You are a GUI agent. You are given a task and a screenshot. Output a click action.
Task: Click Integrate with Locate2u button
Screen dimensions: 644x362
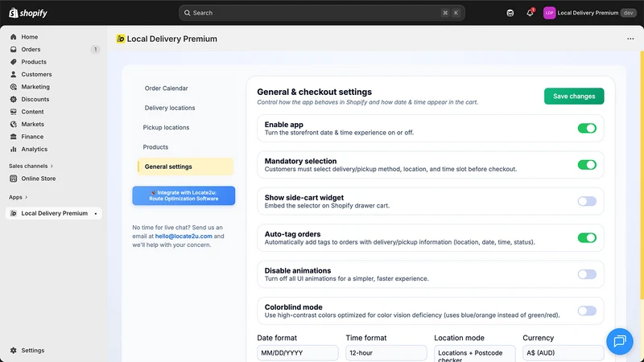[184, 195]
